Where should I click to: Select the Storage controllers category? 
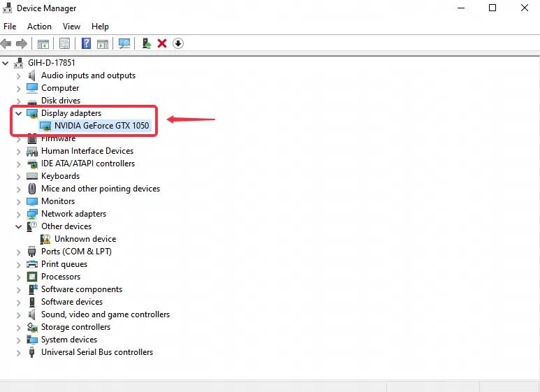tap(75, 327)
